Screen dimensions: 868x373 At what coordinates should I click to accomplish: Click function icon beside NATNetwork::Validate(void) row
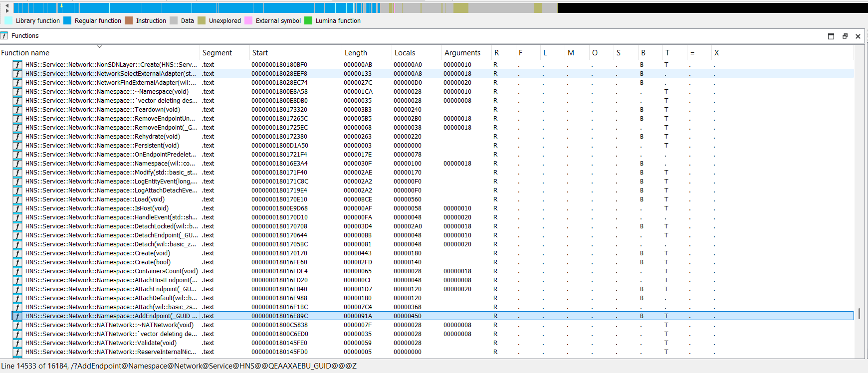[x=17, y=343]
